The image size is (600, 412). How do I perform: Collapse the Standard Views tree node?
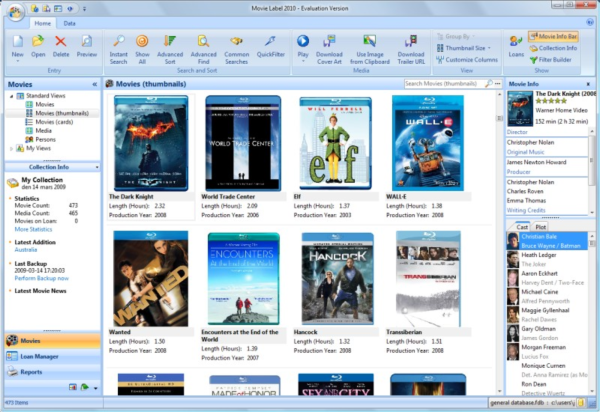tap(11, 97)
